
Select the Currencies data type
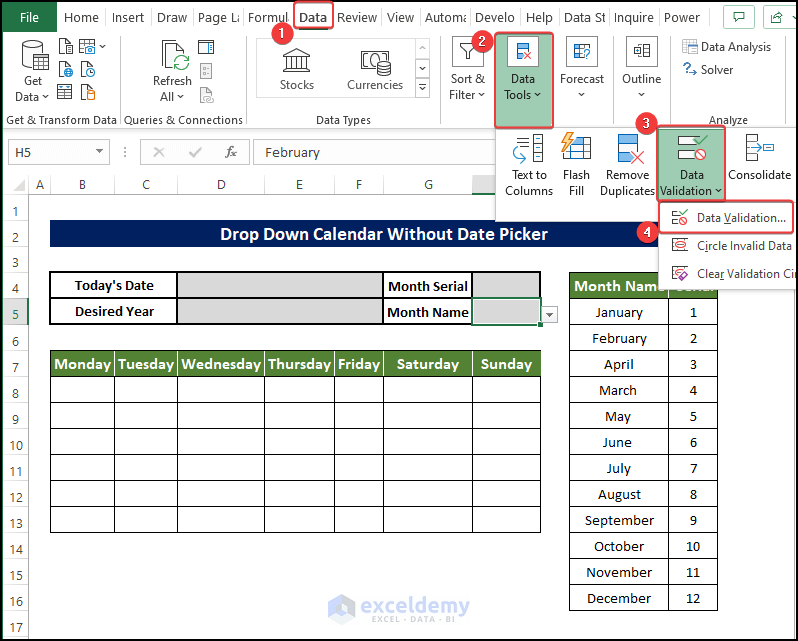click(375, 69)
